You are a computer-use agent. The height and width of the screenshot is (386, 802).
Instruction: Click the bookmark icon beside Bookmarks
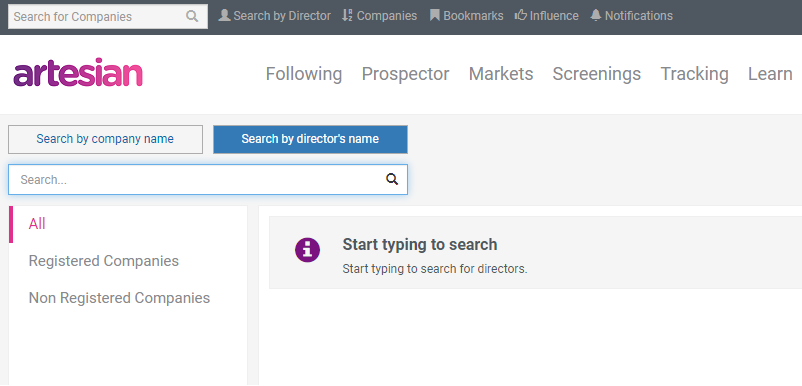tap(435, 15)
